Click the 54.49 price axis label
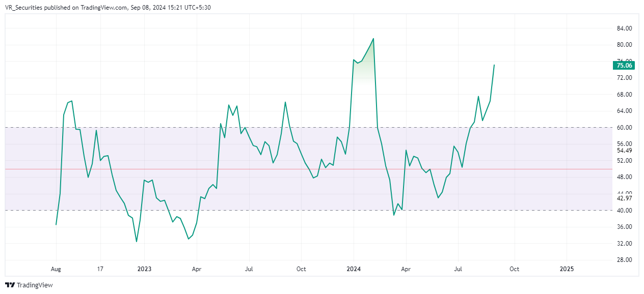The image size is (644, 294). 624,151
